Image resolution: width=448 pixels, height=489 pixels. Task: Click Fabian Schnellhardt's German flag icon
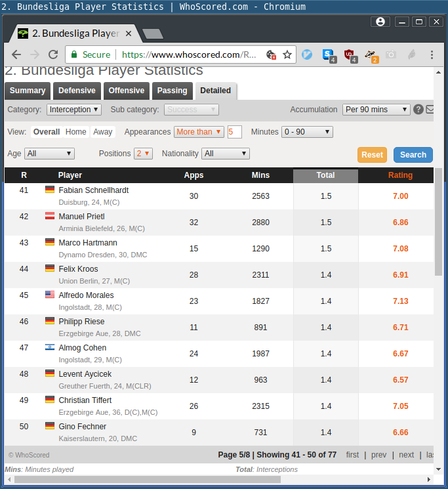pyautogui.click(x=50, y=189)
